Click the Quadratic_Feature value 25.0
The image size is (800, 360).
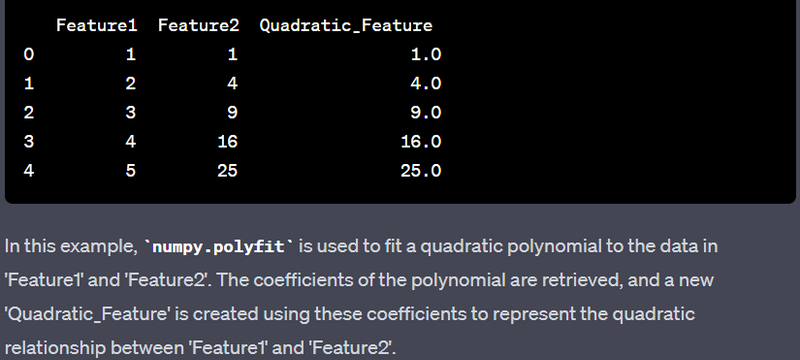pos(421,170)
